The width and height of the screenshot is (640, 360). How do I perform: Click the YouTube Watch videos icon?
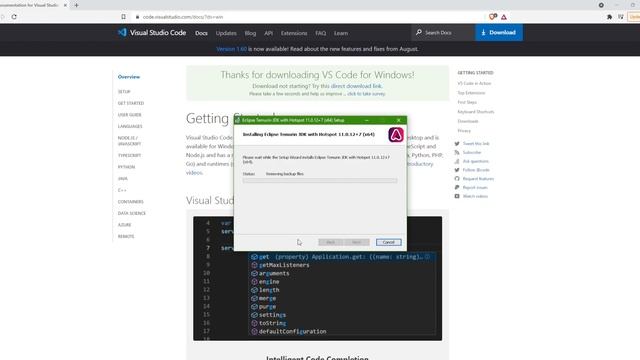tap(457, 196)
